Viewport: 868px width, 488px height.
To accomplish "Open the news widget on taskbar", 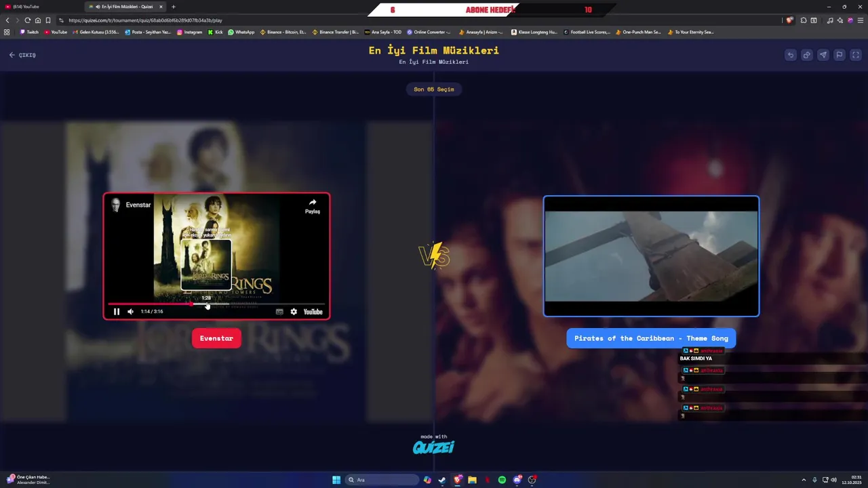I will [x=27, y=480].
